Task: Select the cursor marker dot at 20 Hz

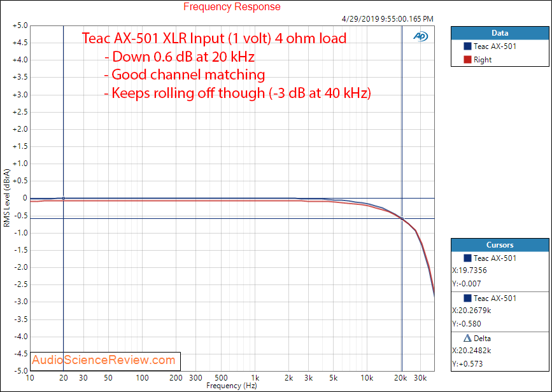Action: [64, 199]
